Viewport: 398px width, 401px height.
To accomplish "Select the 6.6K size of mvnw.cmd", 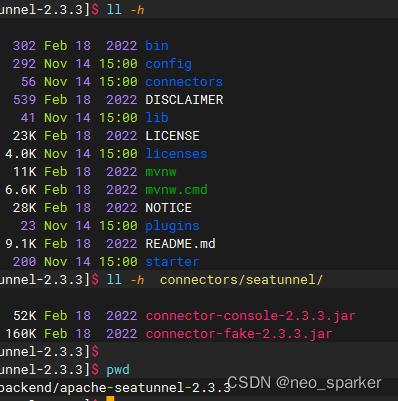I will pyautogui.click(x=21, y=190).
